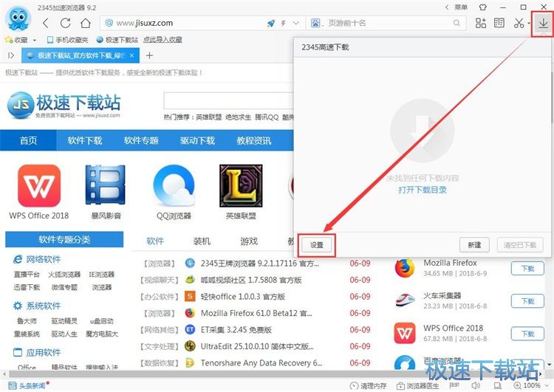Open 驱动下载 navigation tab
554x392 pixels.
pyautogui.click(x=197, y=140)
